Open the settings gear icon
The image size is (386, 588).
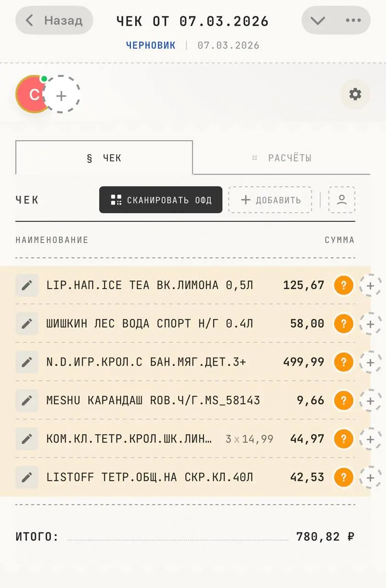coord(355,95)
